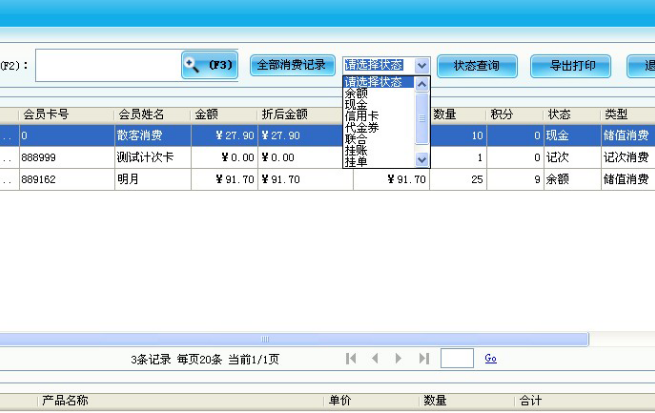The width and height of the screenshot is (655, 413).
Task: Click the 导出打印 button
Action: pos(571,66)
